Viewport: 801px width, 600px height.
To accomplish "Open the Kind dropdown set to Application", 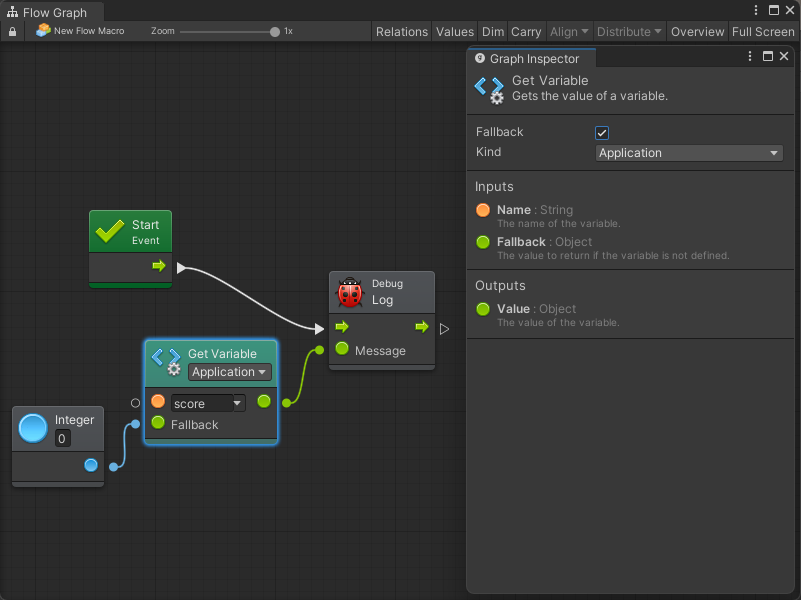I will tap(689, 153).
